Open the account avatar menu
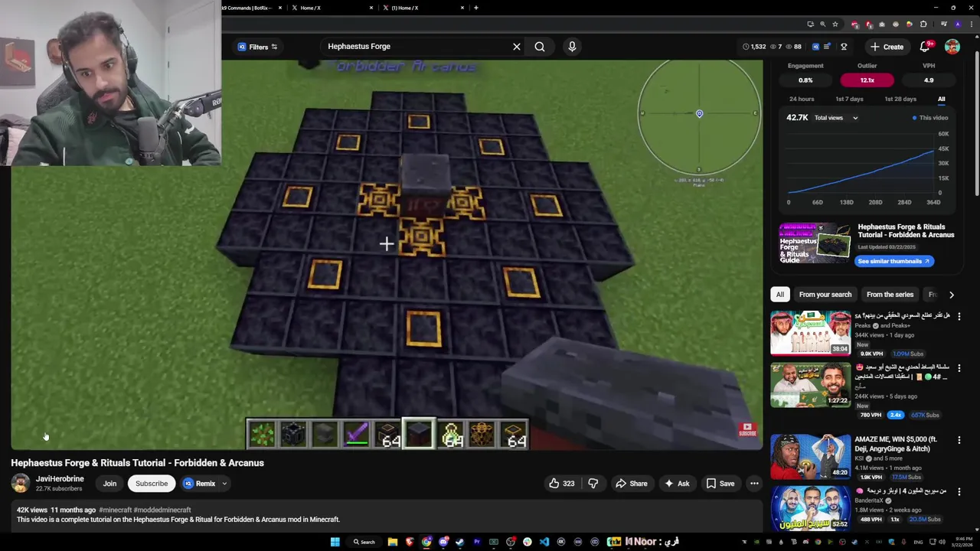 (x=952, y=47)
